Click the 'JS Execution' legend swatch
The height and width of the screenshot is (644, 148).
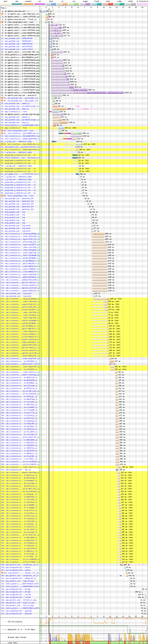(142, 4)
